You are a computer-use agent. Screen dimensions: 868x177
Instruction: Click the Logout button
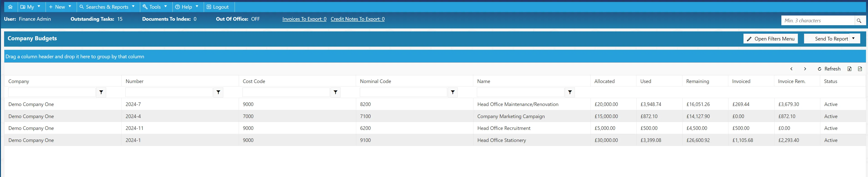click(218, 7)
